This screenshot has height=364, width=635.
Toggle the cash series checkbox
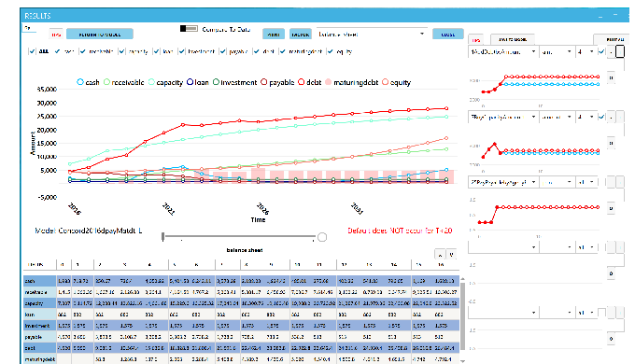pos(57,51)
